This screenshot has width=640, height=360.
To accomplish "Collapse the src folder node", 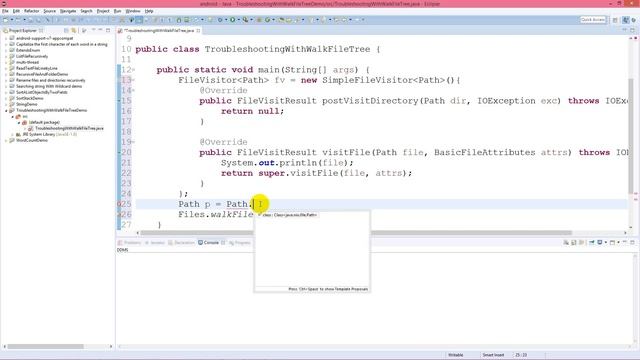I will click(12, 117).
